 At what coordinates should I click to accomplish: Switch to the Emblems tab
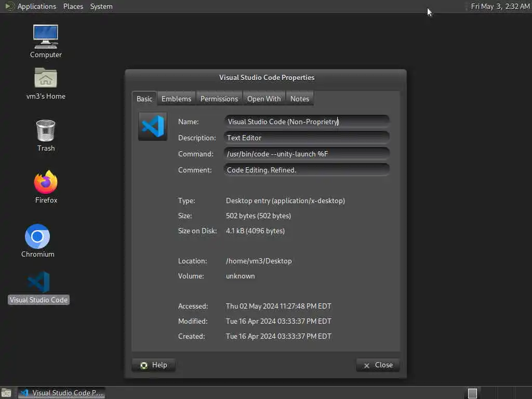click(x=176, y=99)
